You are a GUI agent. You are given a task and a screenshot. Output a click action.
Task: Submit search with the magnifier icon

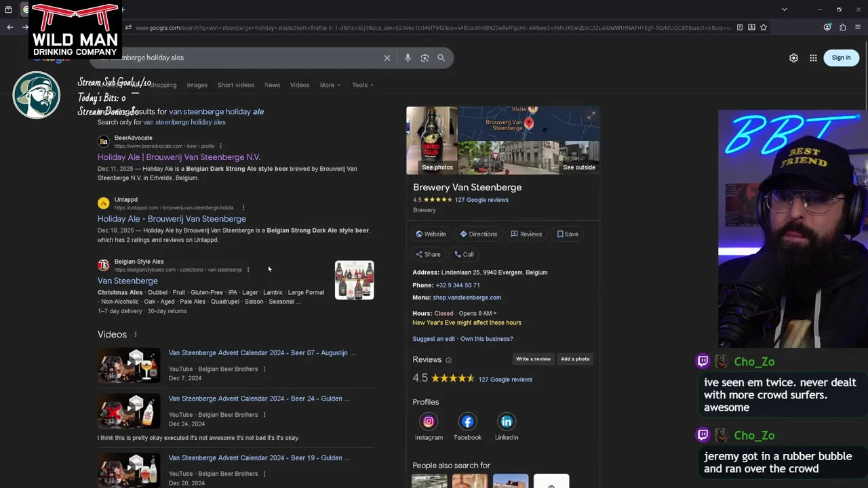point(441,58)
